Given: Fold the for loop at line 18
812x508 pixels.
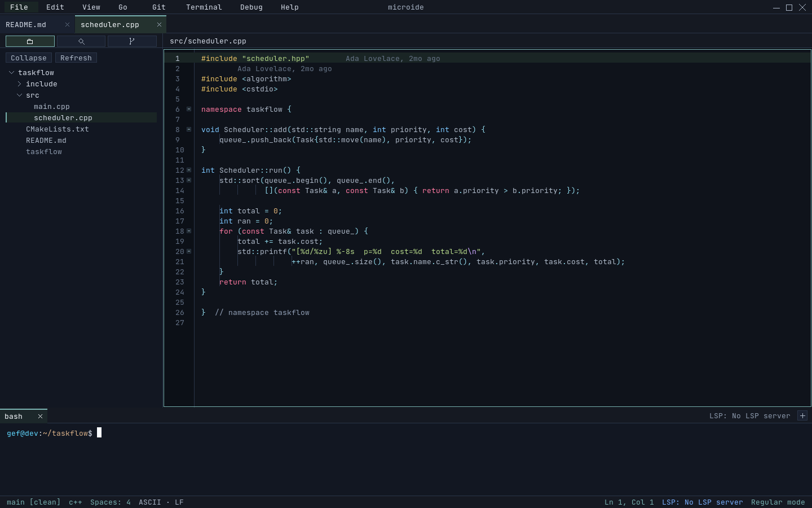Looking at the screenshot, I should 189,231.
